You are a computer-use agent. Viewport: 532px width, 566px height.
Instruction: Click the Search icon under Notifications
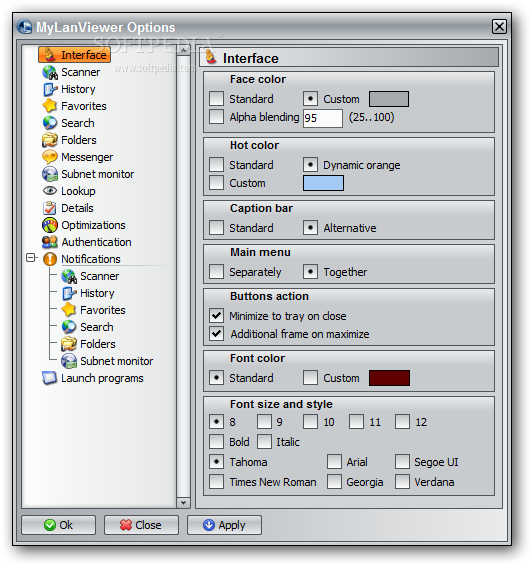69,327
